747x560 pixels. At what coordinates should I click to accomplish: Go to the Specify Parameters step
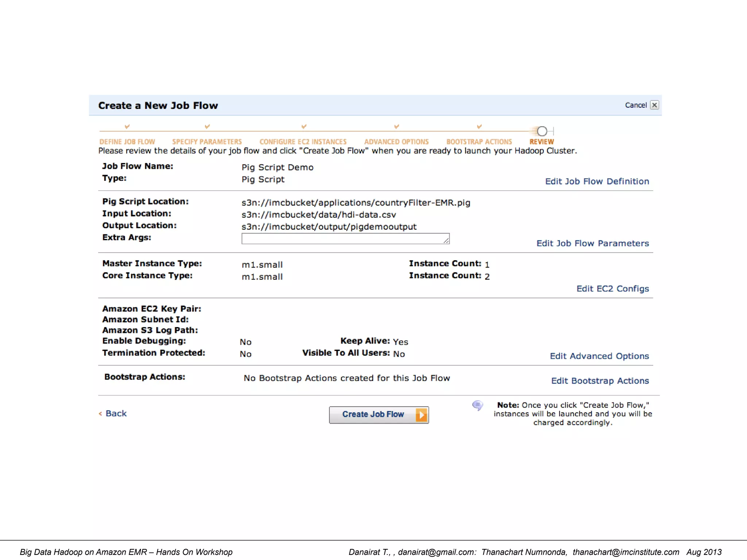tap(207, 142)
